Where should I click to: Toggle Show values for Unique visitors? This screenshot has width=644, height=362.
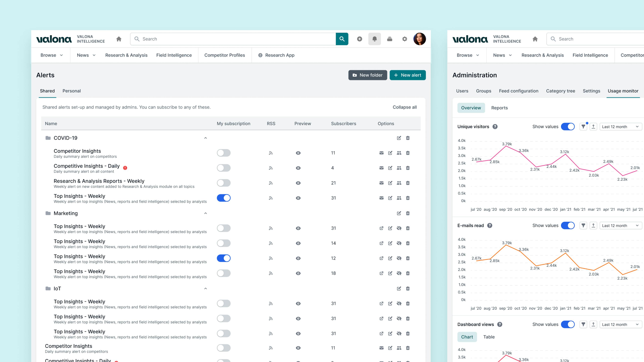coord(568,127)
